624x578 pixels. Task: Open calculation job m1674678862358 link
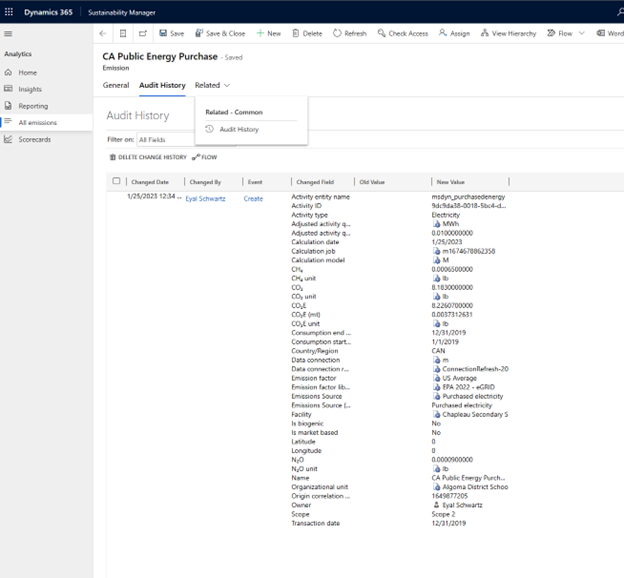pos(468,251)
